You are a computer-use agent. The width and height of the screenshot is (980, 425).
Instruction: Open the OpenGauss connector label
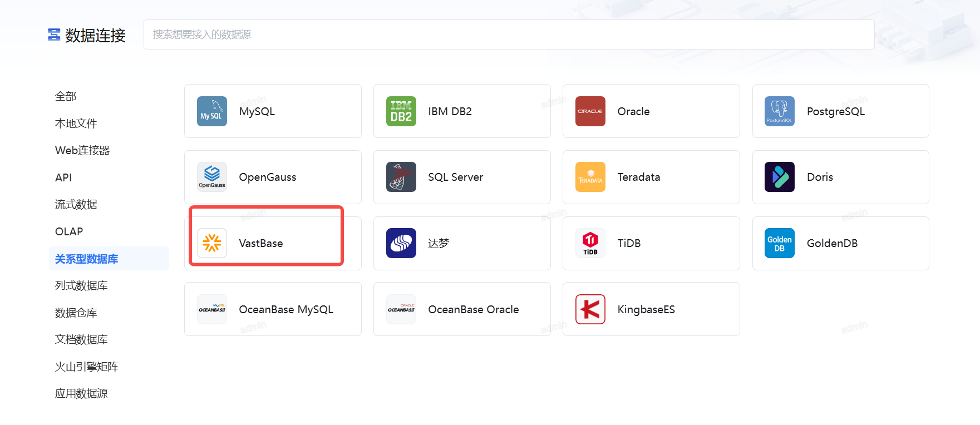pyautogui.click(x=268, y=177)
